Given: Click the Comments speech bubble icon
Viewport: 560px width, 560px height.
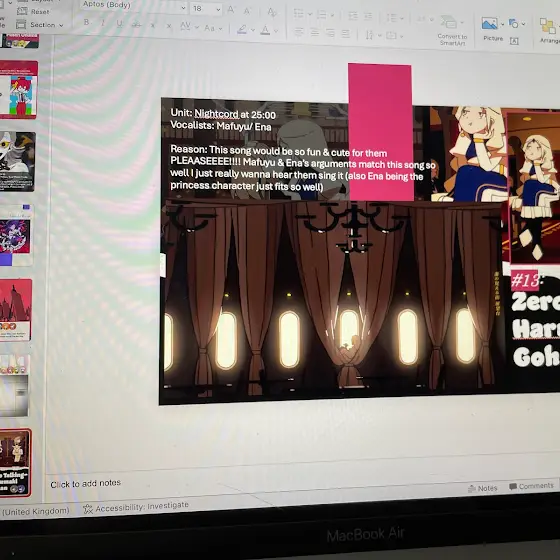Looking at the screenshot, I should click(x=513, y=486).
